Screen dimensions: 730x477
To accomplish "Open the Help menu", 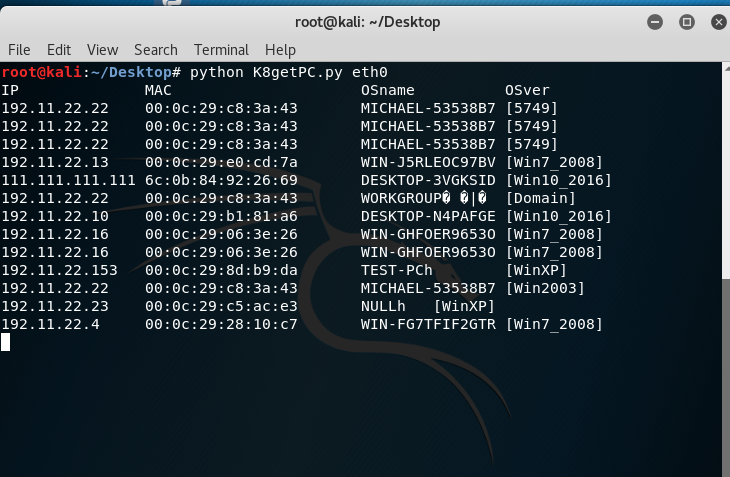I will point(280,49).
